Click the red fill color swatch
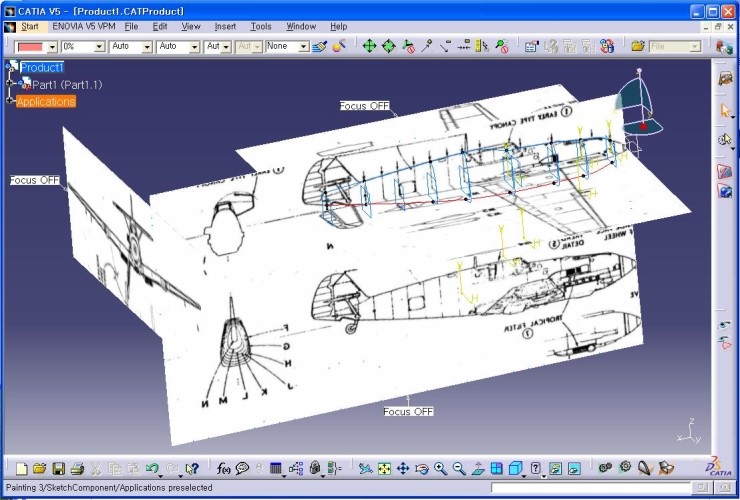This screenshot has width=740, height=500. [x=32, y=47]
